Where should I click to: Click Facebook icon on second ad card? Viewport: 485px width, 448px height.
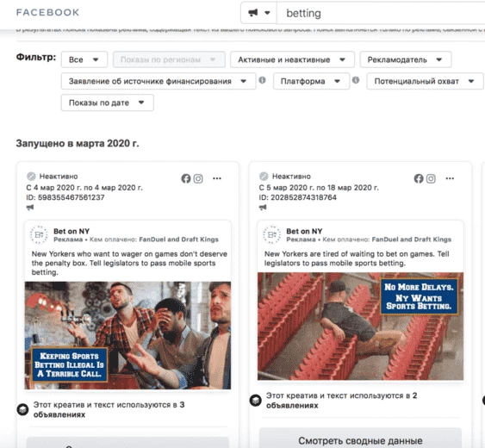coord(419,178)
